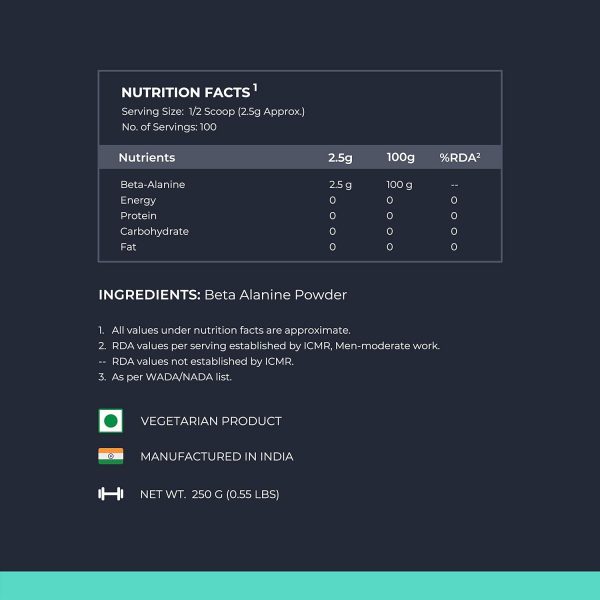Click the green vegetarian dot icon

(x=110, y=421)
